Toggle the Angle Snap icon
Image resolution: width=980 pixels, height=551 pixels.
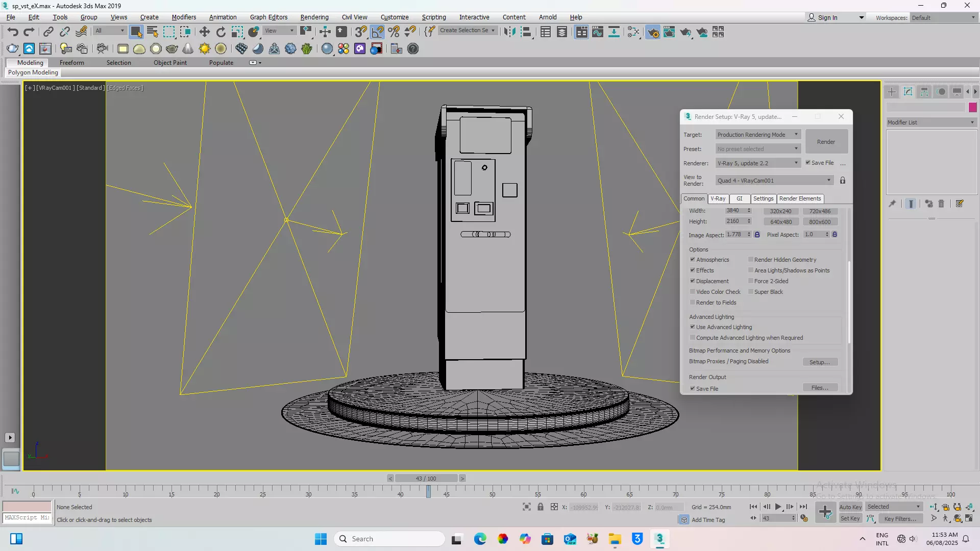click(377, 32)
